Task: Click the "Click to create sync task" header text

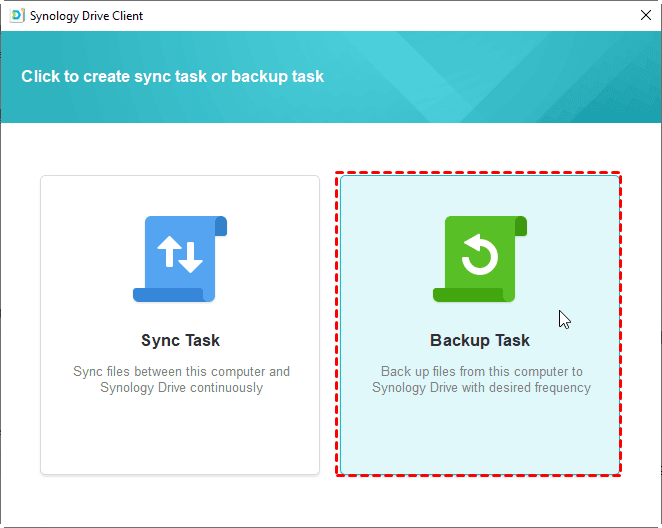Action: tap(173, 76)
